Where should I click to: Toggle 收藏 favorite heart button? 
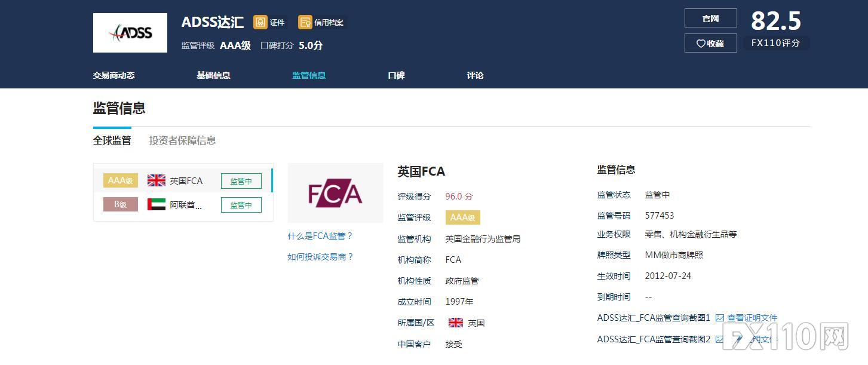coord(710,43)
